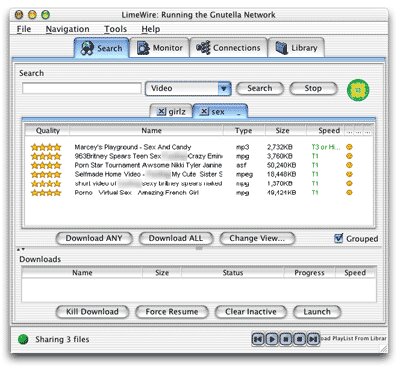Click the star rating of the mpeg result

pos(46,174)
